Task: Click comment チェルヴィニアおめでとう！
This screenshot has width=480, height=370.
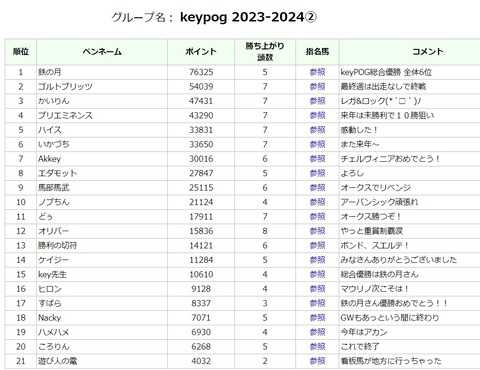Action: pyautogui.click(x=390, y=159)
